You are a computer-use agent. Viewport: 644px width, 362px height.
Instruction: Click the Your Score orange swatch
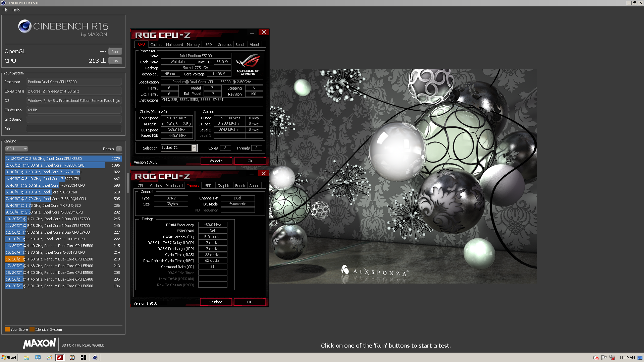(x=7, y=329)
